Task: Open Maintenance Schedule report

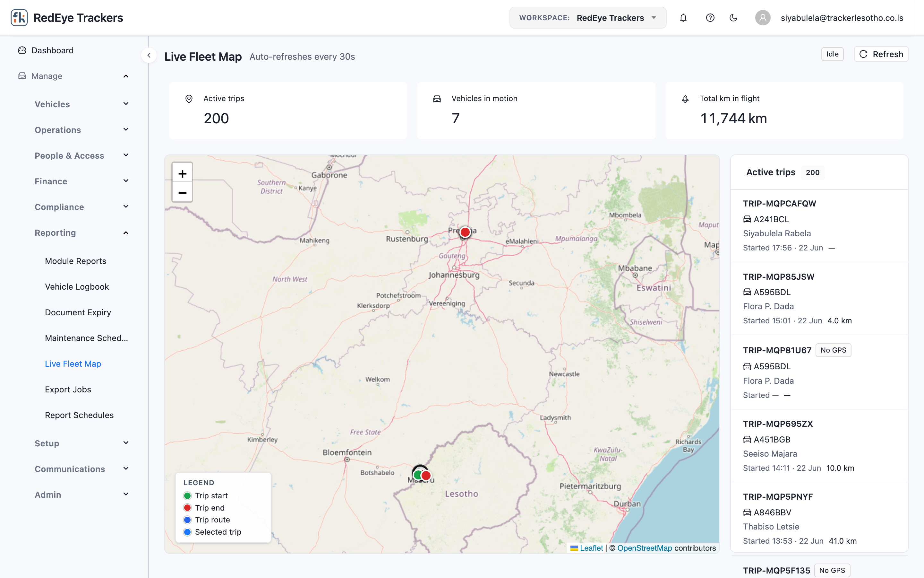Action: point(86,338)
